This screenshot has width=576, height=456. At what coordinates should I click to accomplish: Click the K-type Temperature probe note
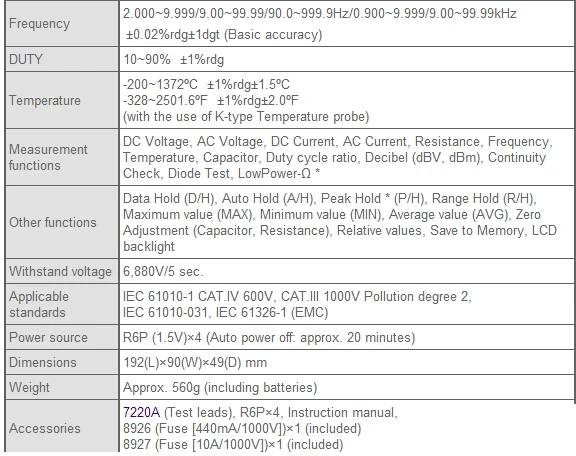246,116
